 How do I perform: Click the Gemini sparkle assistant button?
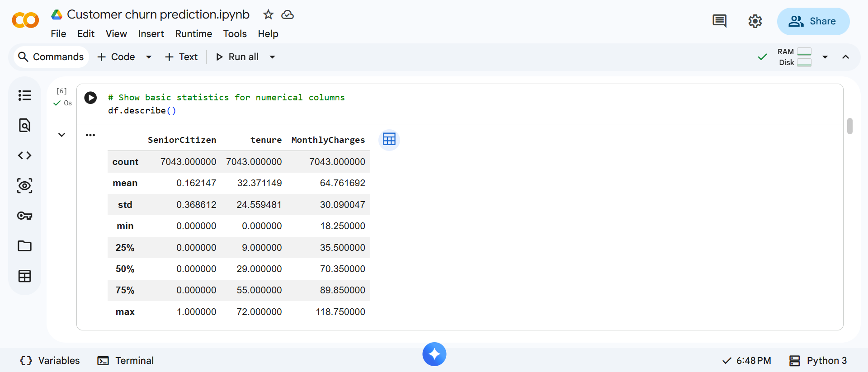coord(434,354)
